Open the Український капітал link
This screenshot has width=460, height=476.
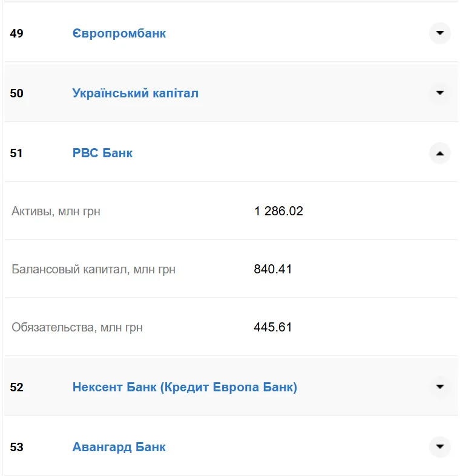[x=136, y=93]
